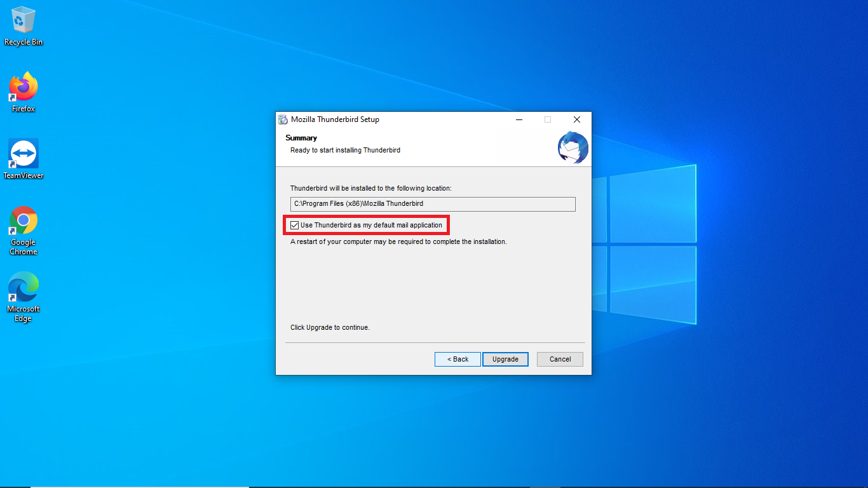Click the 'Mozilla Thunderbird Setup' window title
Image resolution: width=868 pixels, height=488 pixels.
click(335, 119)
